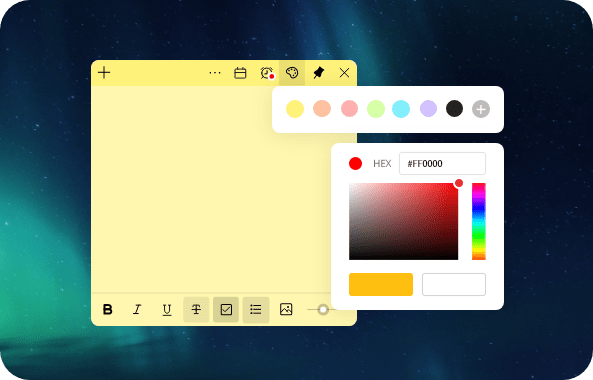Apply strikethrough formatting

[x=196, y=310]
